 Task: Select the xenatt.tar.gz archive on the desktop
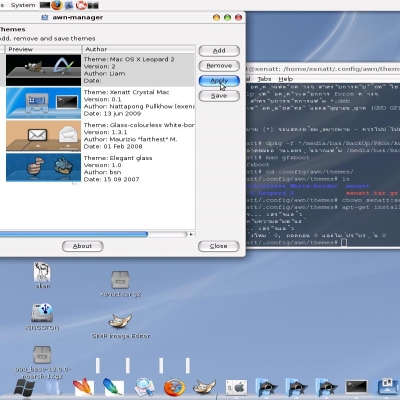click(120, 283)
